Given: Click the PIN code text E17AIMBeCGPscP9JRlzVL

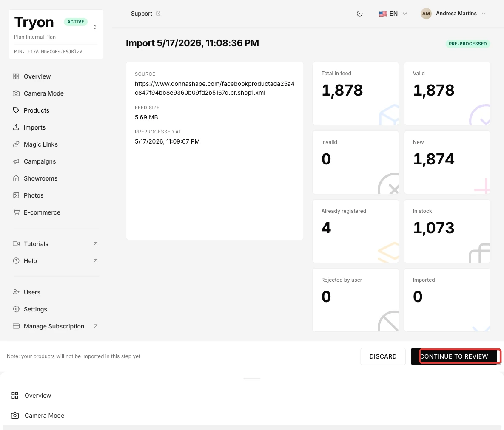Looking at the screenshot, I should (x=56, y=51).
